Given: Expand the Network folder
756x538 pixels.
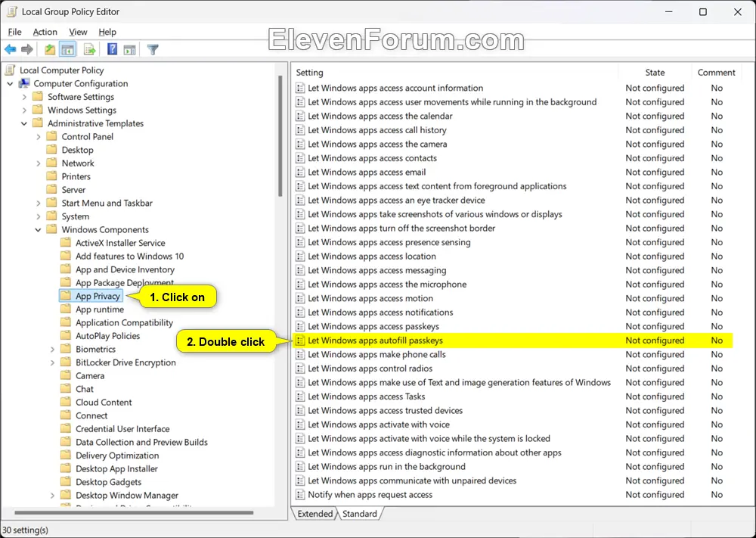Looking at the screenshot, I should click(38, 163).
